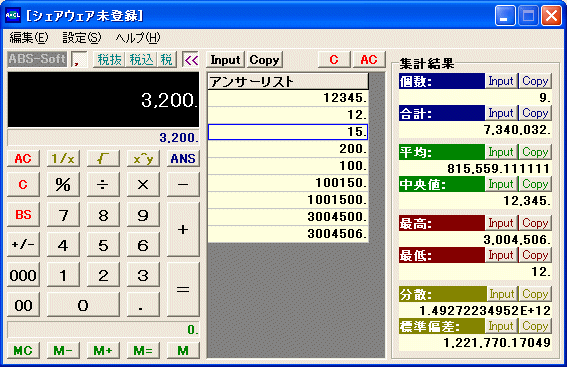Click the MC memory clear key

tap(23, 350)
